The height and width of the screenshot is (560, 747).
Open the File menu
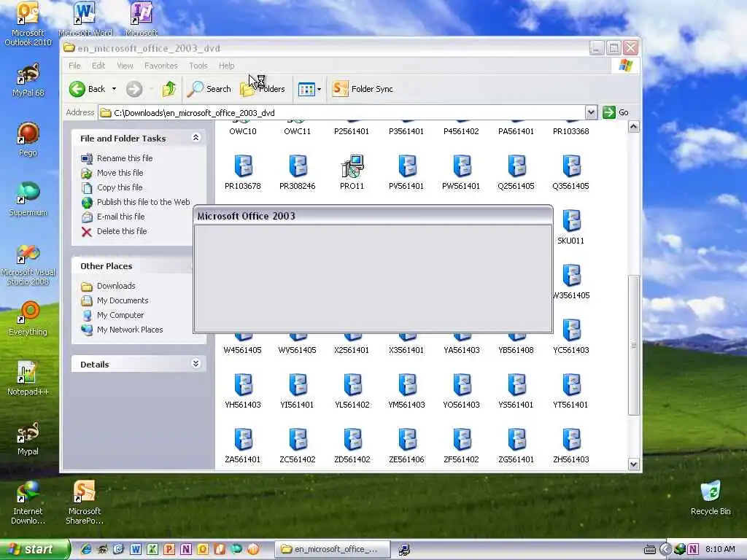(x=74, y=66)
